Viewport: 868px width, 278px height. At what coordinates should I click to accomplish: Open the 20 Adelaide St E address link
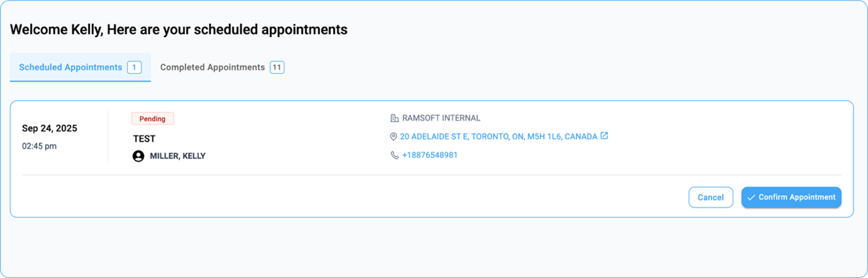click(498, 136)
